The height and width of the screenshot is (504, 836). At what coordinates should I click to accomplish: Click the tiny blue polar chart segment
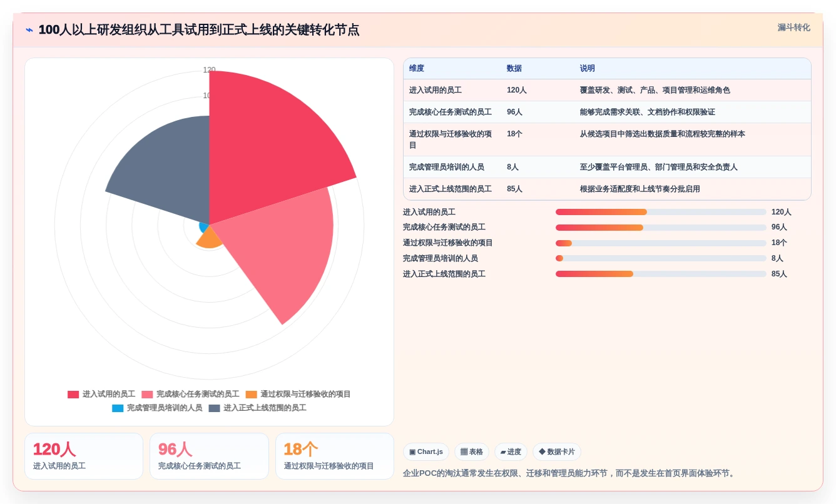(203, 227)
